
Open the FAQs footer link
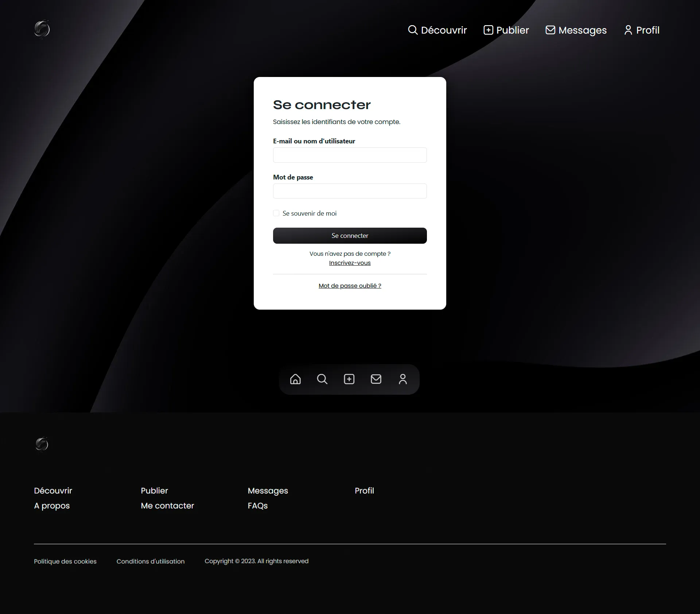(257, 506)
